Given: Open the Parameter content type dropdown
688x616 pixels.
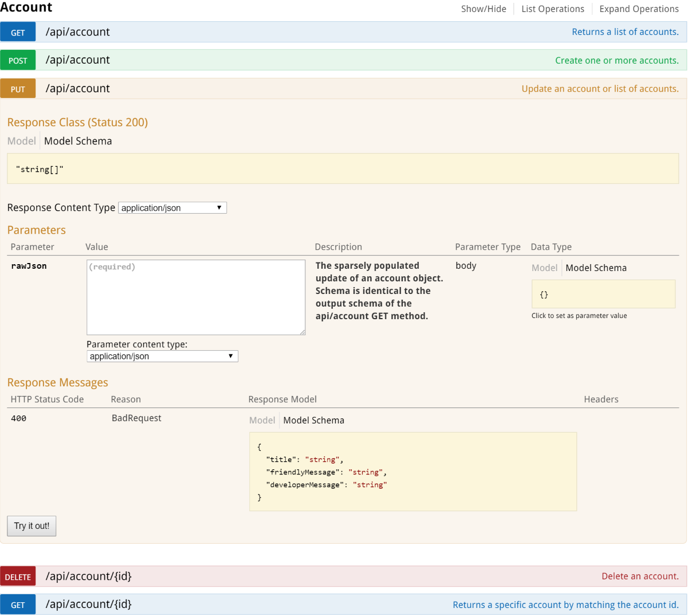Looking at the screenshot, I should point(162,356).
